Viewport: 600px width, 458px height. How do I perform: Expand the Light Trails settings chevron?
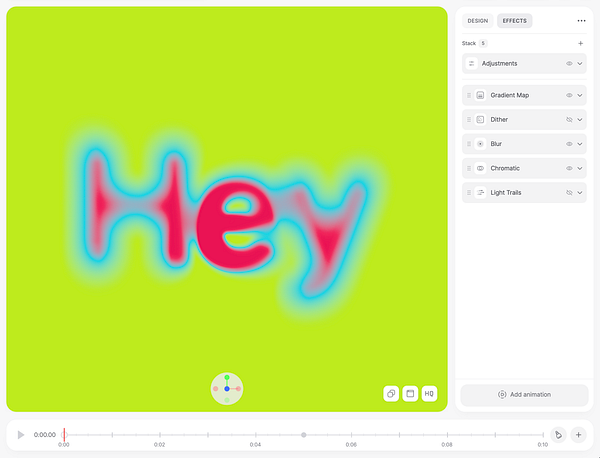tap(580, 192)
